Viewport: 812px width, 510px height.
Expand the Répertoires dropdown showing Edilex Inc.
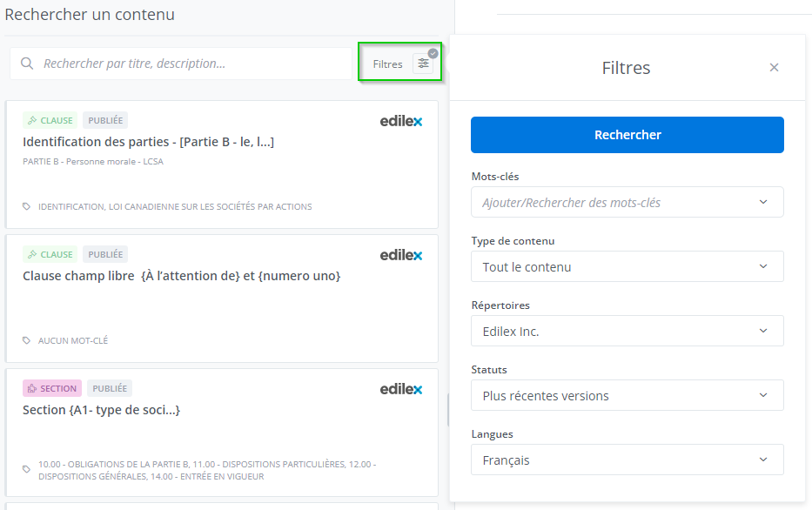pyautogui.click(x=627, y=332)
